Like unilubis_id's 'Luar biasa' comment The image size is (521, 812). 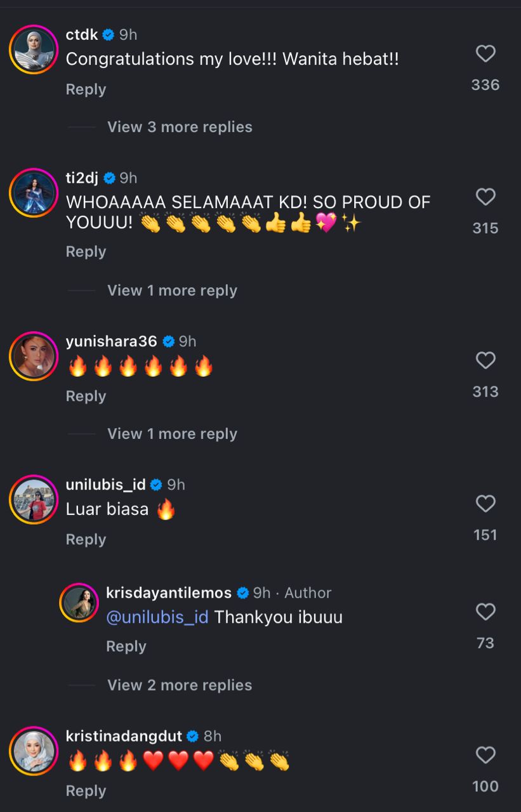click(x=485, y=504)
